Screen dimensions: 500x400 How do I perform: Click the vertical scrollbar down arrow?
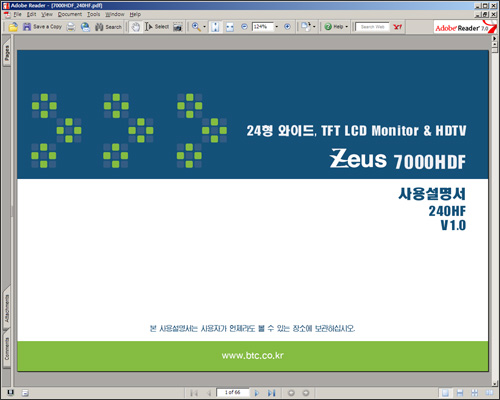(495, 384)
